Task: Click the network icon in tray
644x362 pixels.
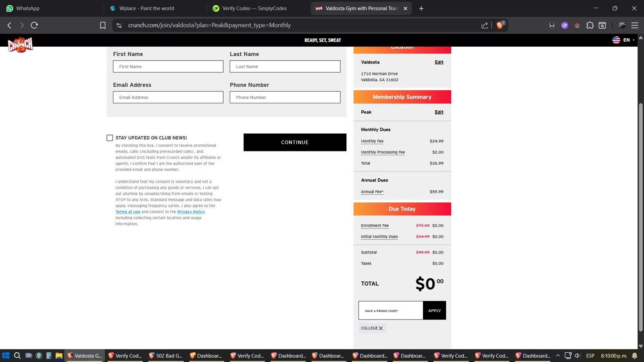Action: [x=568, y=356]
